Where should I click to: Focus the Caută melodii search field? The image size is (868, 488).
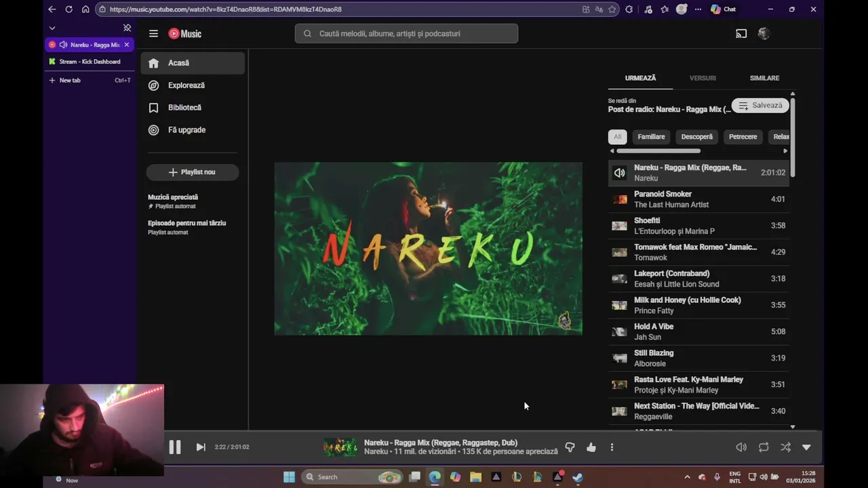[406, 33]
